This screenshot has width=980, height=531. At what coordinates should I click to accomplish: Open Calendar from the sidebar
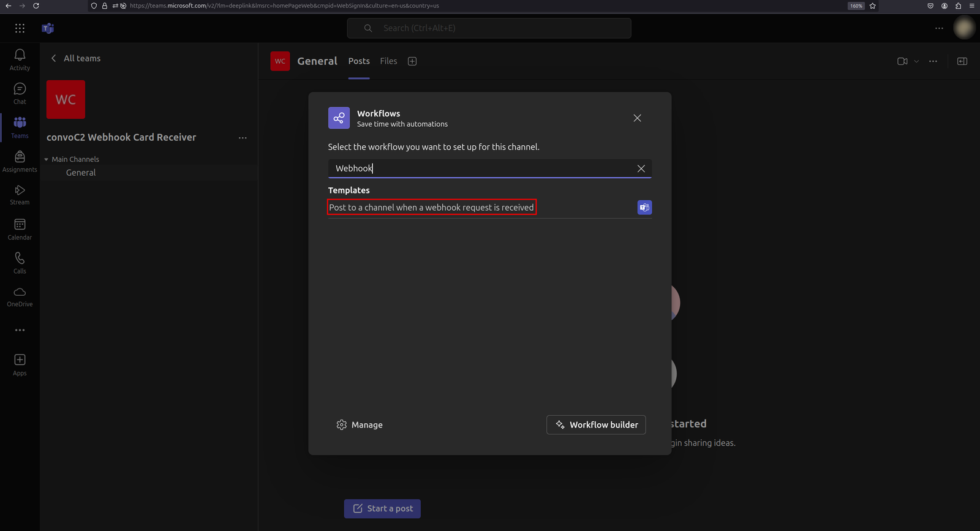[x=20, y=230]
